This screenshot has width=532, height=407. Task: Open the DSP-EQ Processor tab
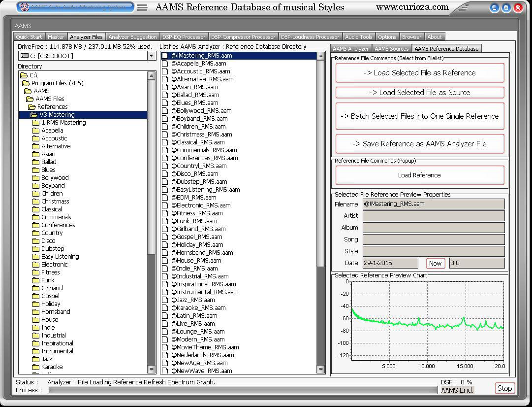[x=184, y=36]
